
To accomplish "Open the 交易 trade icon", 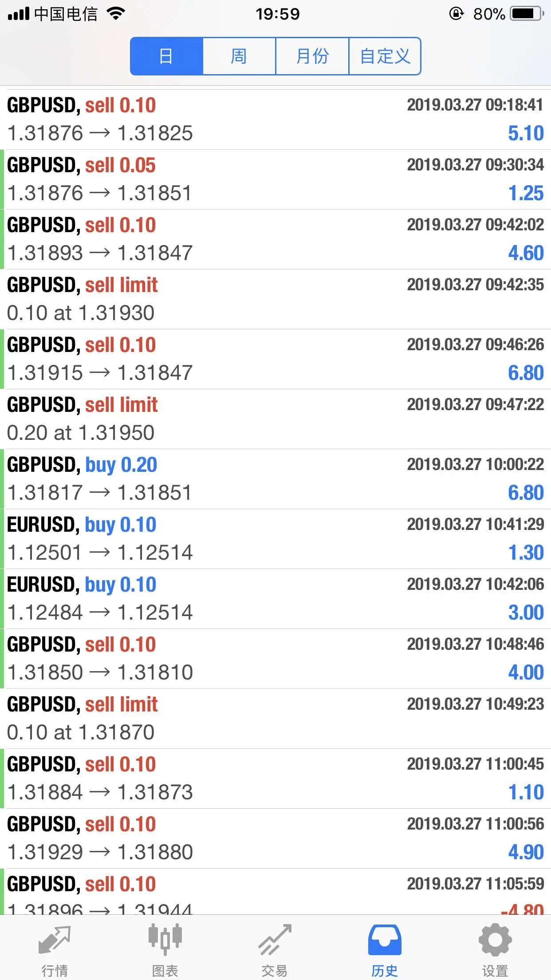I will [275, 939].
